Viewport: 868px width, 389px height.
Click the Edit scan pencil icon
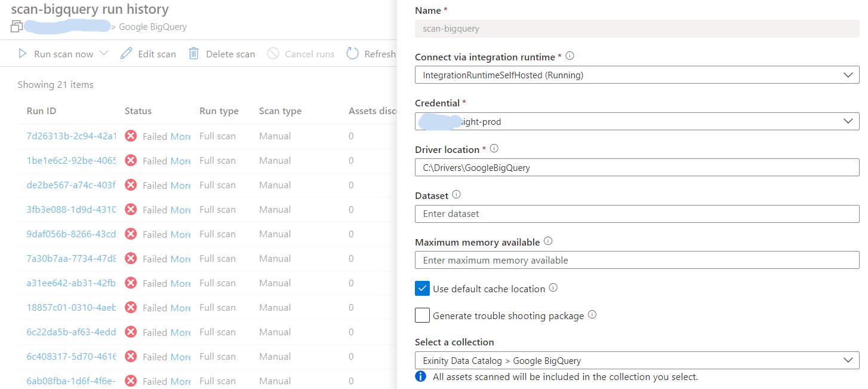pyautogui.click(x=126, y=54)
